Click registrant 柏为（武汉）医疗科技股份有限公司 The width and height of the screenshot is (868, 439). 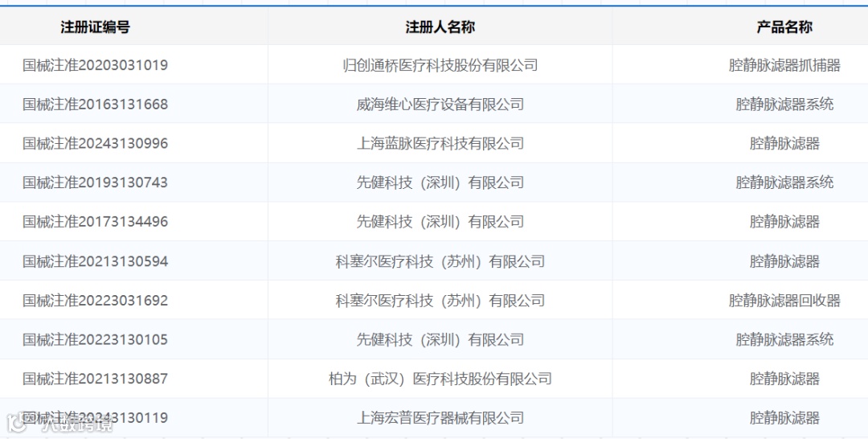click(440, 379)
